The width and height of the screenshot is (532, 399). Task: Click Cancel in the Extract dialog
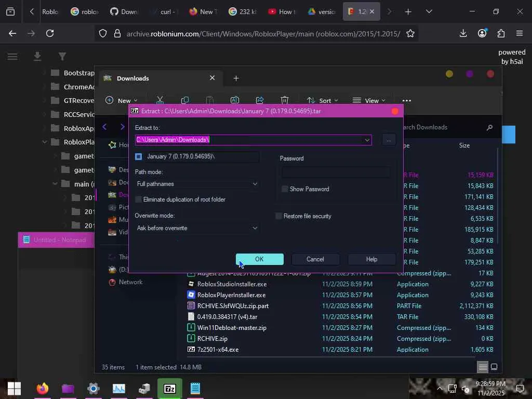[315, 259]
